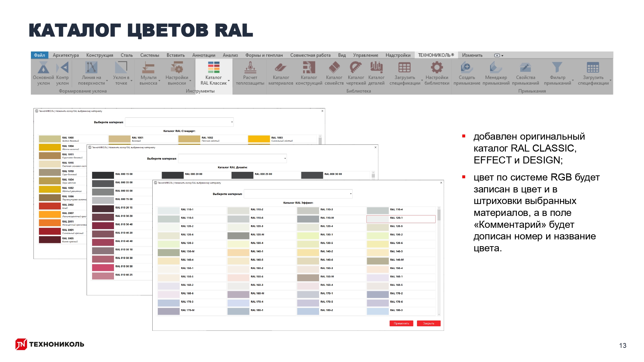Select the RAL 110-1 color swatch

(x=169, y=211)
